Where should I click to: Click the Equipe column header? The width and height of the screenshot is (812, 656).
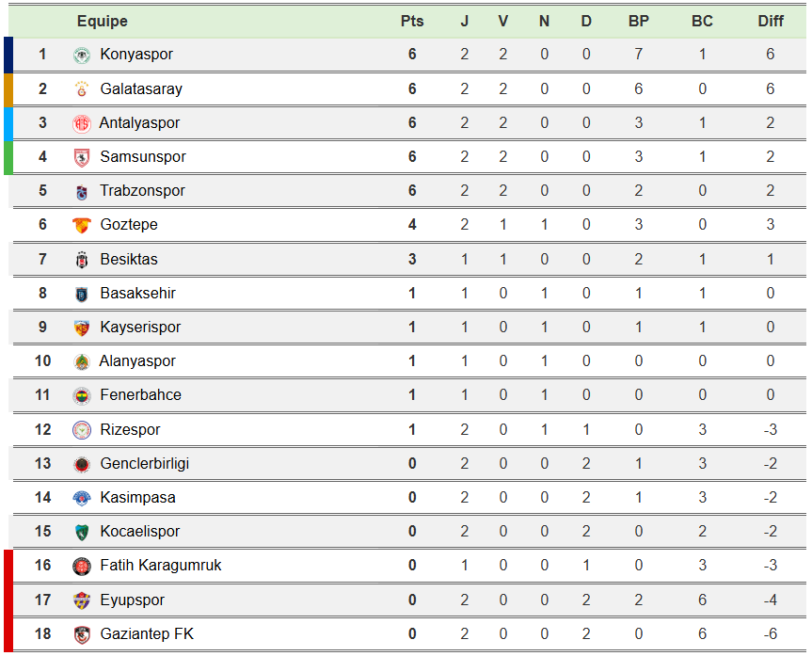click(103, 21)
